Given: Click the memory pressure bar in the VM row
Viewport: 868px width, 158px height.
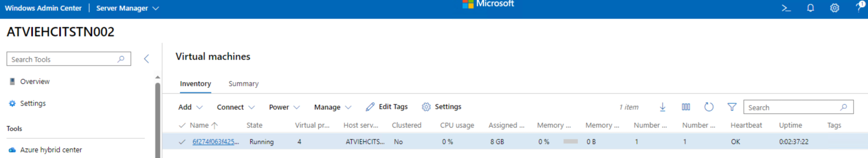Looking at the screenshot, I should (570, 141).
